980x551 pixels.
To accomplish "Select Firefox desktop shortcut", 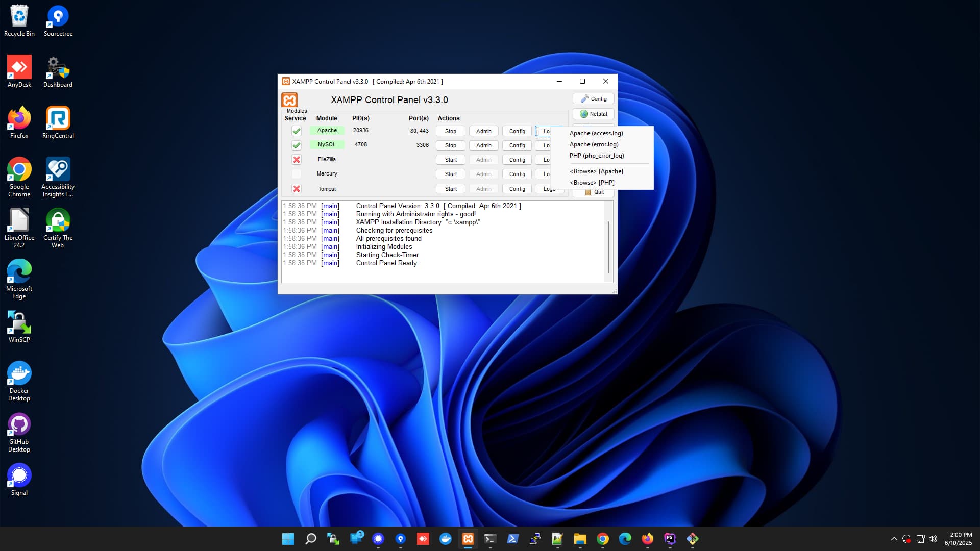I will click(19, 123).
